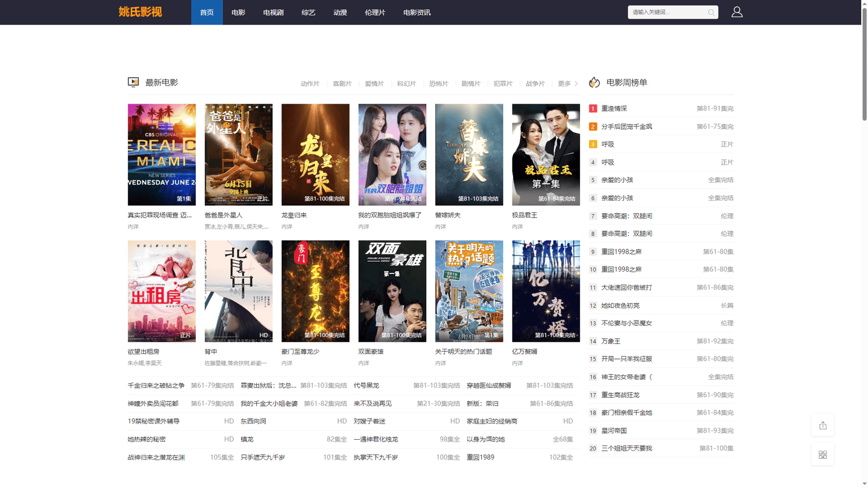
Task: Click the 替嫁娇夫 title text
Action: point(448,215)
